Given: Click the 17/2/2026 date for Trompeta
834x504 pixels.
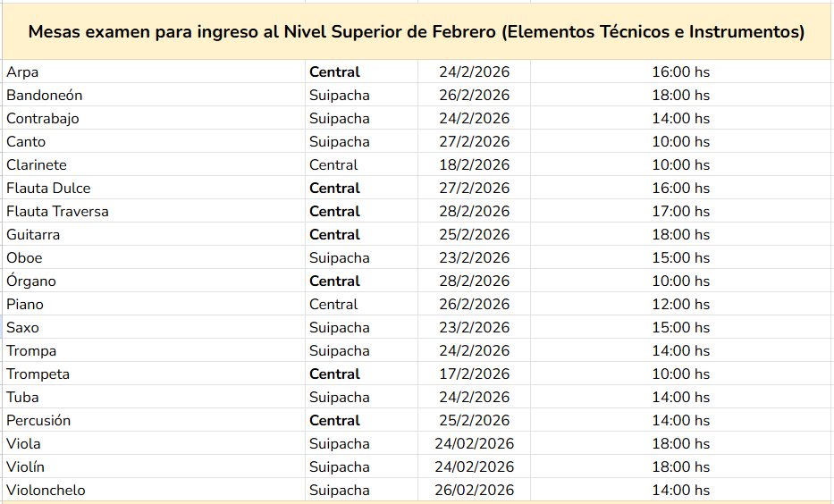Looking at the screenshot, I should (x=474, y=374).
